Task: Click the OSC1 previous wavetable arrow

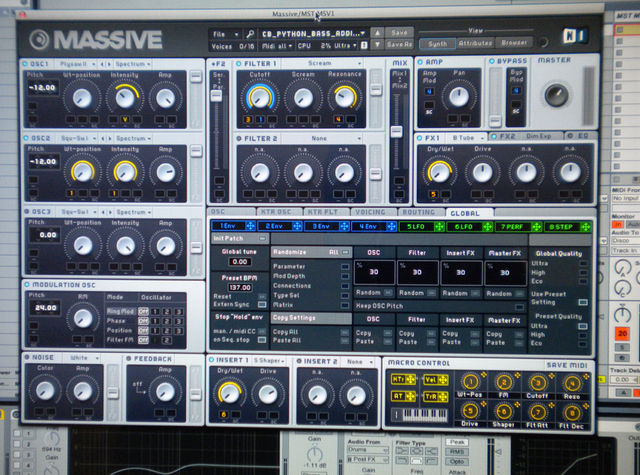Action: click(102, 64)
